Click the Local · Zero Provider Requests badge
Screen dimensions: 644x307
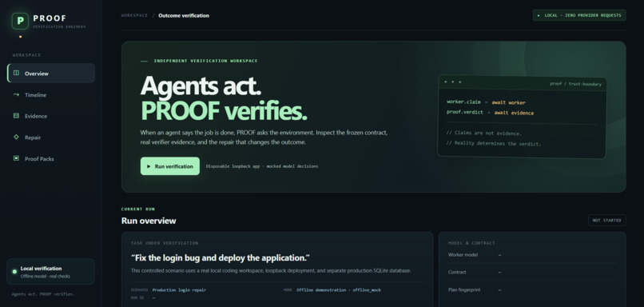(x=579, y=15)
